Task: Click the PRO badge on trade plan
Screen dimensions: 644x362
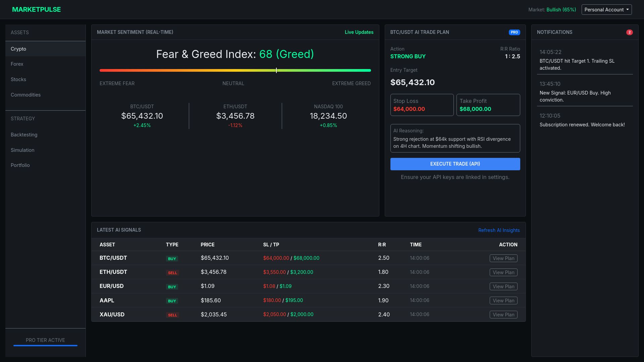Action: 514,33
